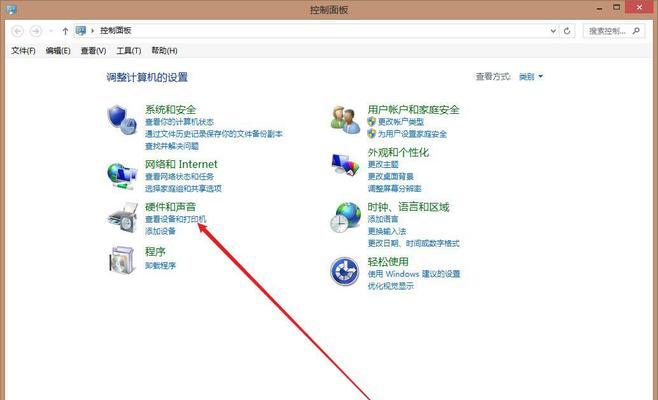This screenshot has width=658, height=400.
Task: Open 程序 category icon
Action: [x=122, y=259]
